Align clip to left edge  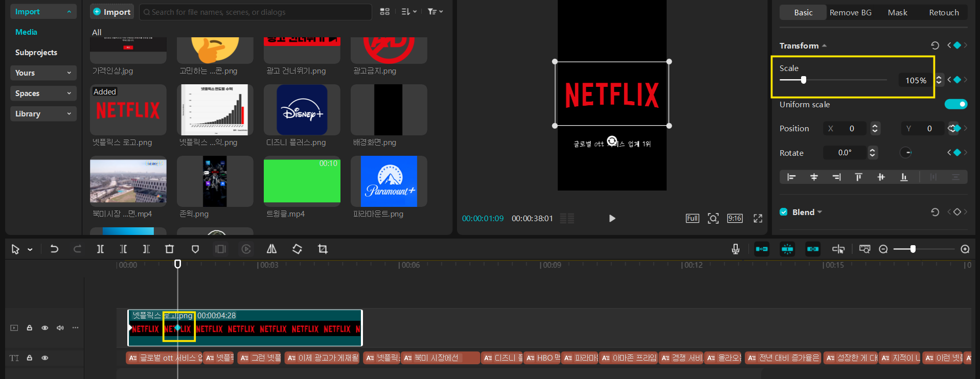coord(791,177)
